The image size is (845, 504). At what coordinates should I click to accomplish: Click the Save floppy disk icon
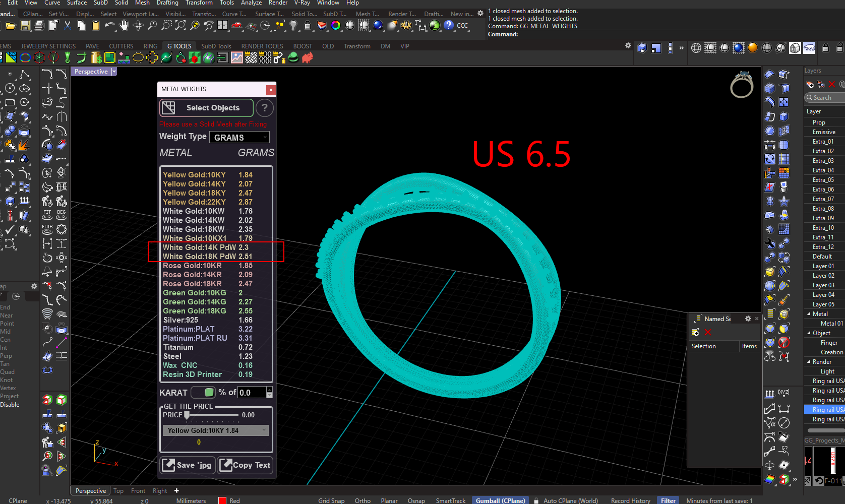(x=25, y=25)
